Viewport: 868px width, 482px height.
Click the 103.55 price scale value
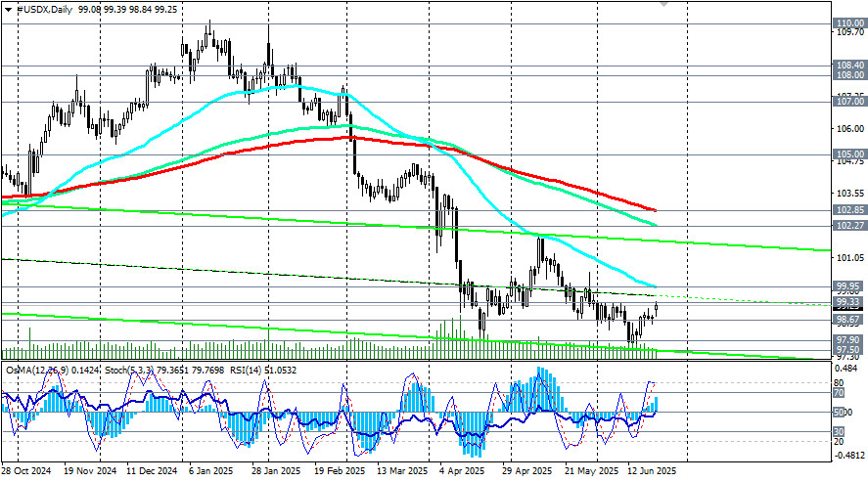click(850, 194)
